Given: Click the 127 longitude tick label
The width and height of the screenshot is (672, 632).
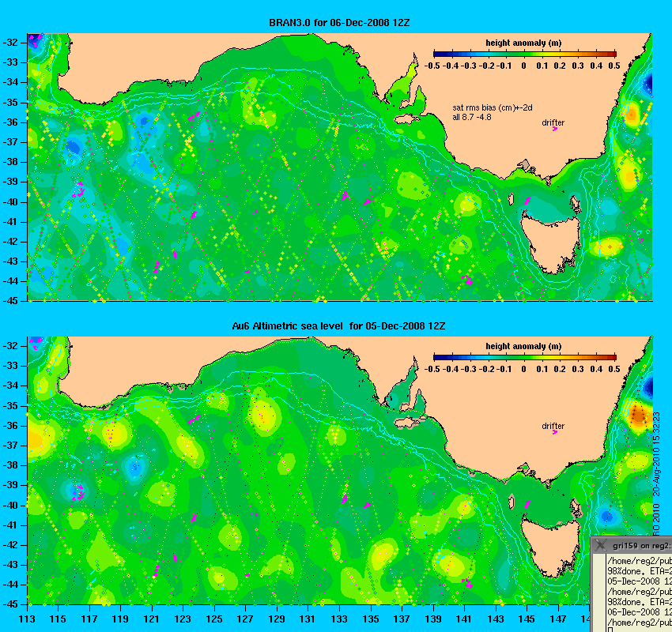Looking at the screenshot, I should pyautogui.click(x=245, y=619).
